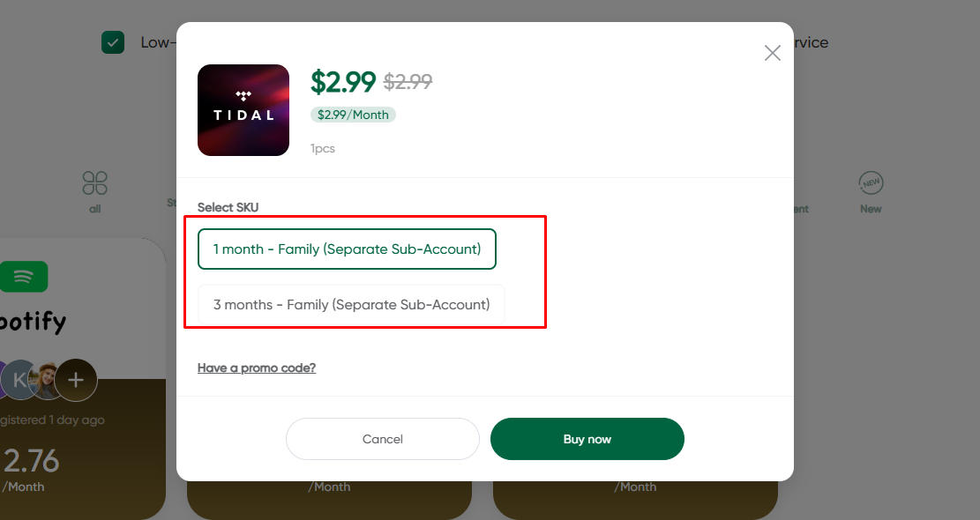Click the 2.76 /Month Spotify price
The width and height of the screenshot is (980, 520).
(x=31, y=461)
